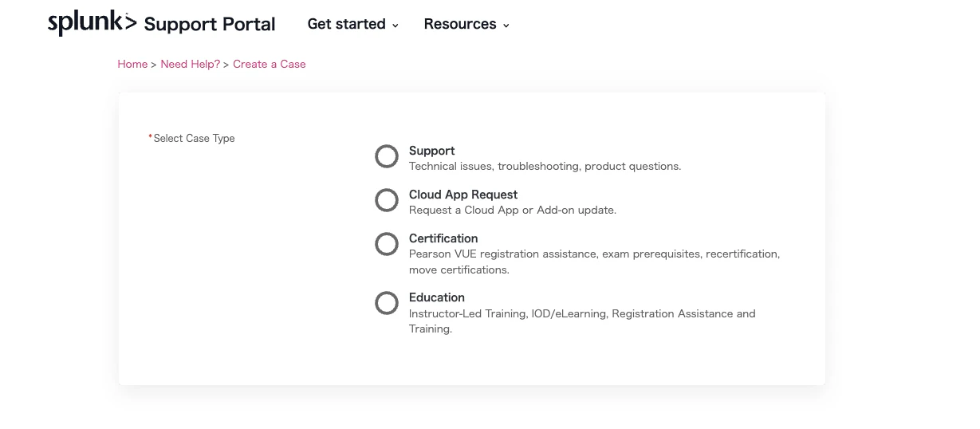Select the Certification case type radio
Image resolution: width=980 pixels, height=429 pixels.
pos(387,244)
